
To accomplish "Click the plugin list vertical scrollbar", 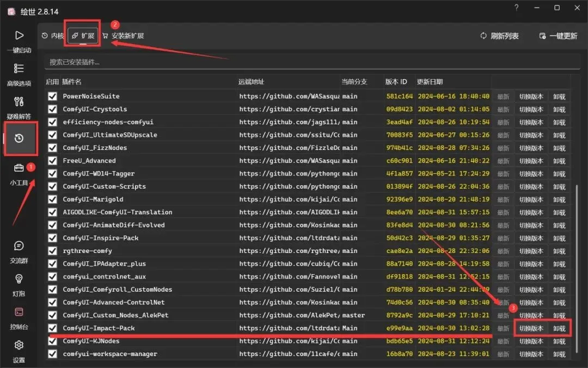I will pos(578,268).
